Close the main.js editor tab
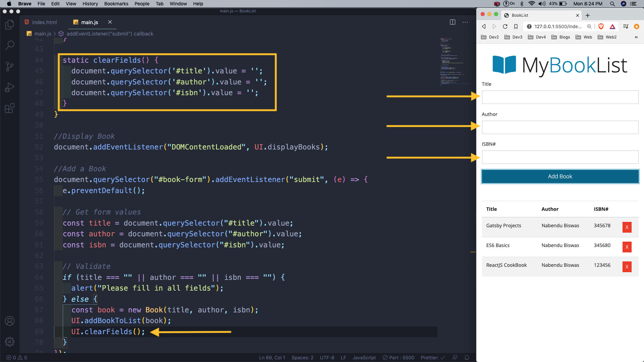Image resolution: width=644 pixels, height=362 pixels. (110, 22)
